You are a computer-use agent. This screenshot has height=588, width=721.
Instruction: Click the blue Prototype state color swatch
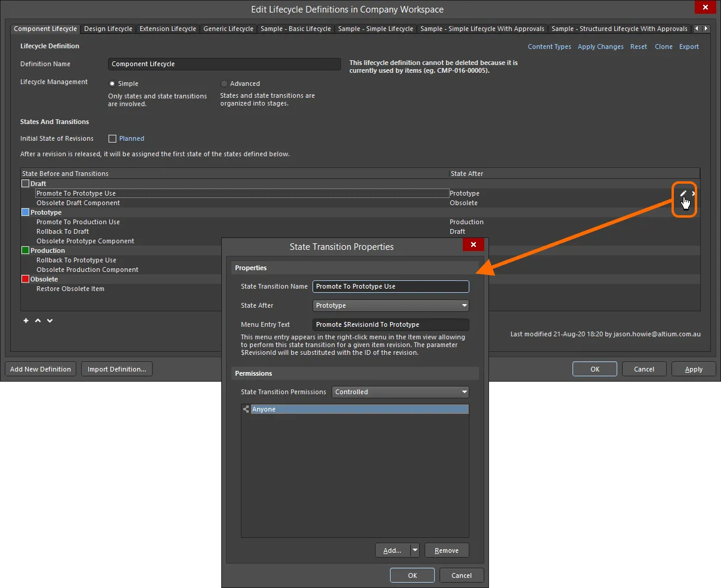coord(25,212)
